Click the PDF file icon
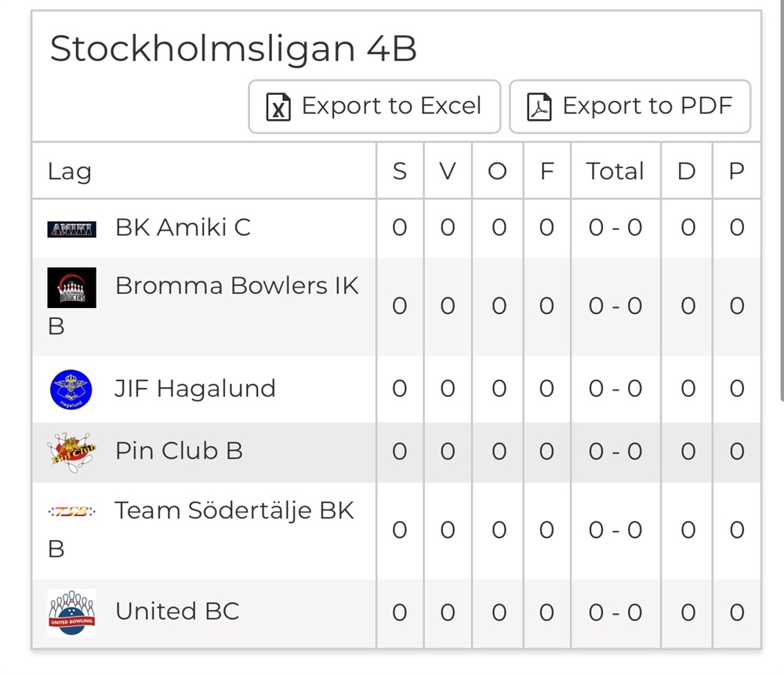Image resolution: width=784 pixels, height=675 pixels. pos(539,107)
